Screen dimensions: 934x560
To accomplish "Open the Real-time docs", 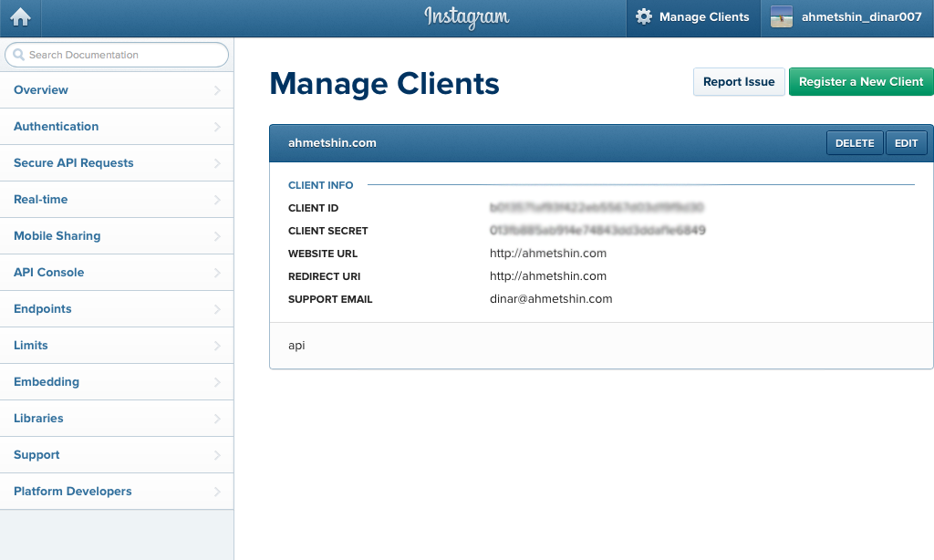I will (x=117, y=200).
